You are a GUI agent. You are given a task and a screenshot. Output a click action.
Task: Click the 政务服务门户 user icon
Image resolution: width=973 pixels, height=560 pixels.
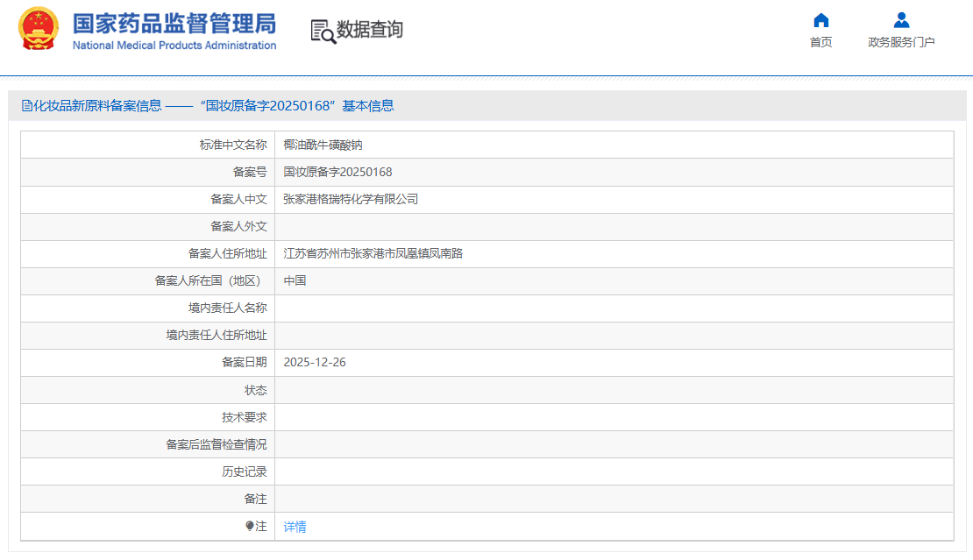900,20
